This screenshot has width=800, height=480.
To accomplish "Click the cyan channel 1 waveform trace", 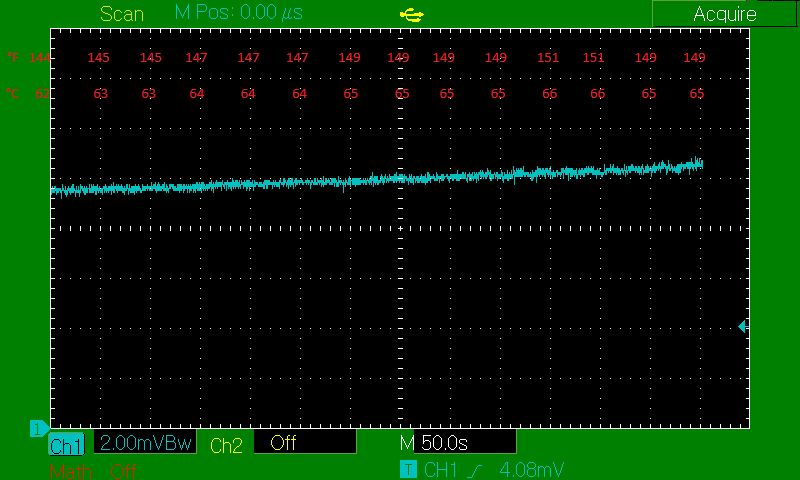I will point(377,179).
